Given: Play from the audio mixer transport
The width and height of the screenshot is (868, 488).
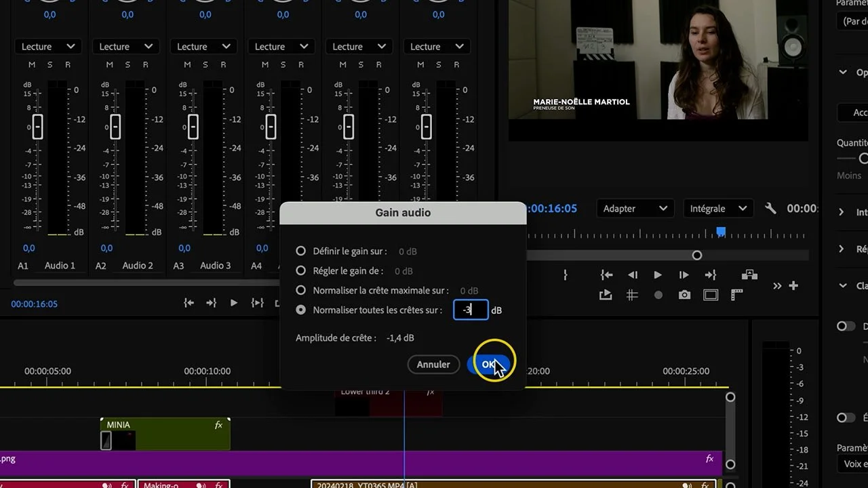Looking at the screenshot, I should [x=234, y=303].
